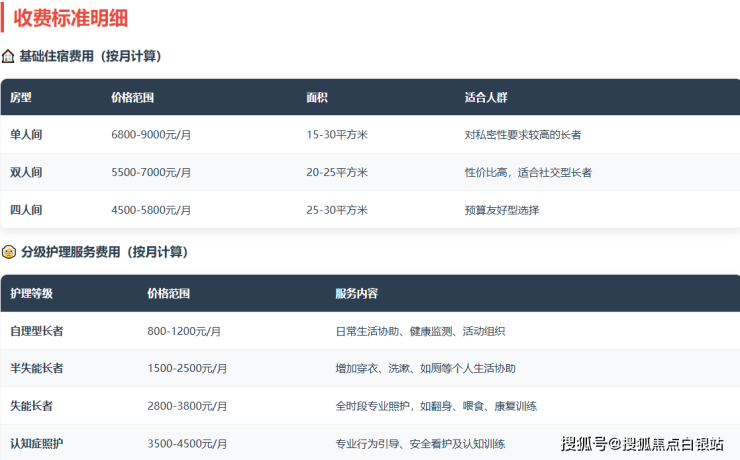Click the 适合人群 column header

click(x=486, y=98)
